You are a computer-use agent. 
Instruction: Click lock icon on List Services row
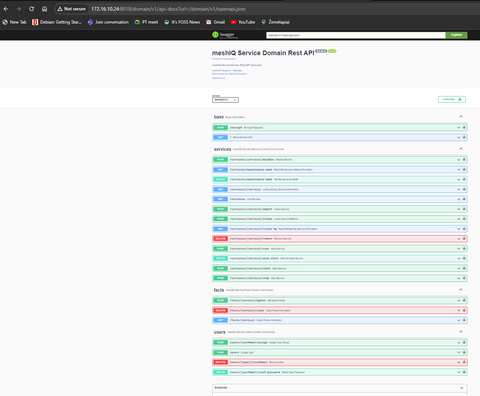(464, 199)
